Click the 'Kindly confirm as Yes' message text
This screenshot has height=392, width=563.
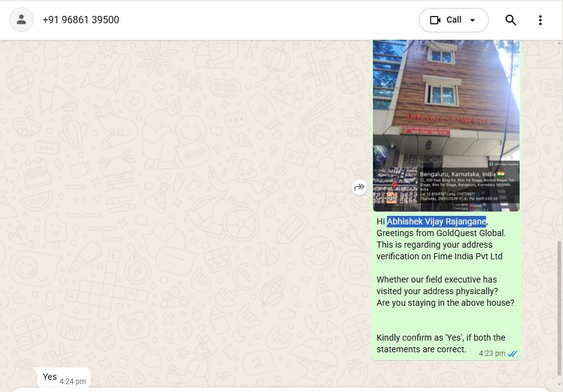tap(441, 344)
